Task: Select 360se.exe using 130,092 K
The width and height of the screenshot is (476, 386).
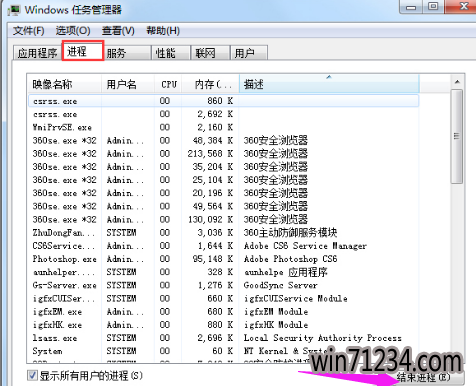Action: coord(223,219)
